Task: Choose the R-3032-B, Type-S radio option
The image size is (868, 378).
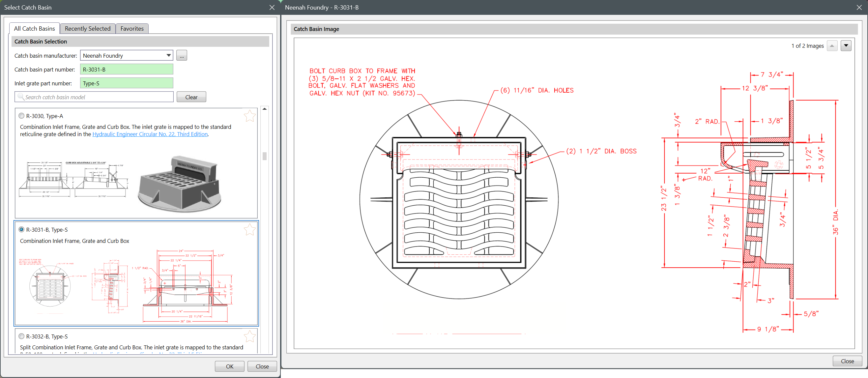Action: pyautogui.click(x=21, y=336)
